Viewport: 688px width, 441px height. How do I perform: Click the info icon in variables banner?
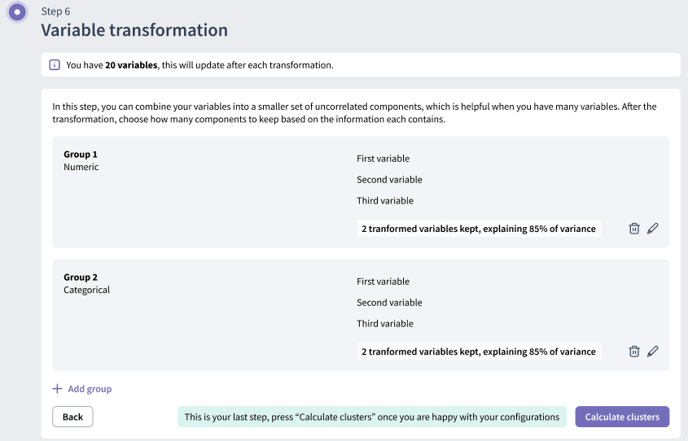(55, 65)
